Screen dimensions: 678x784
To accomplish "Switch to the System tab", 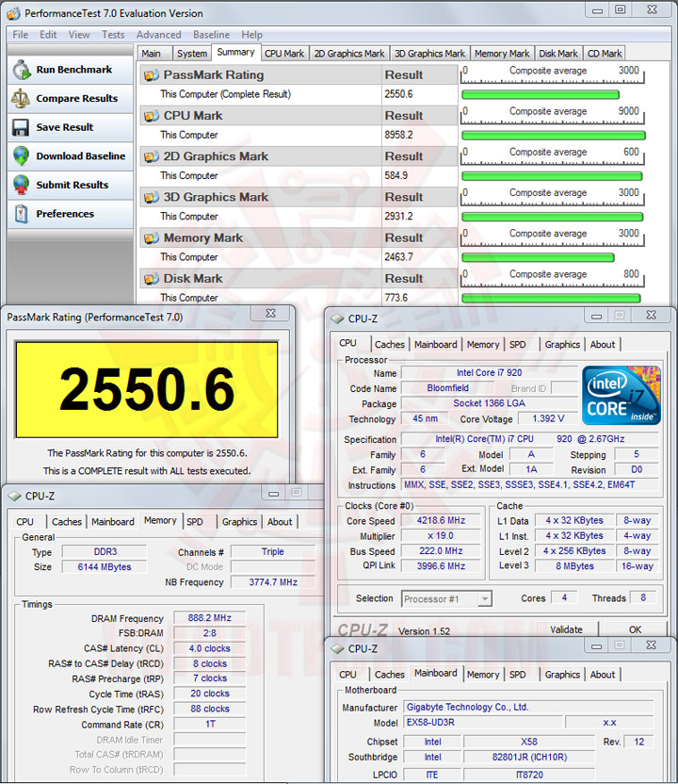I will pyautogui.click(x=192, y=54).
